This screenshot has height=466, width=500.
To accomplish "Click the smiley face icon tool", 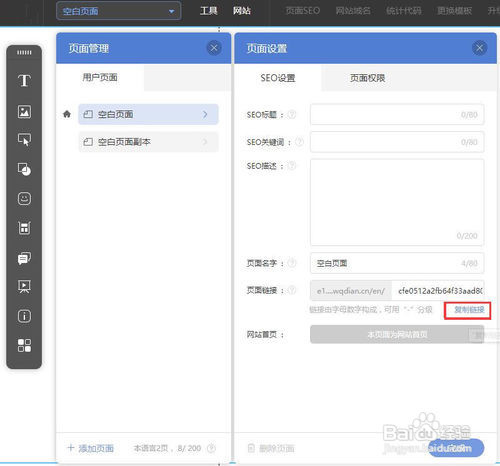I will [x=24, y=199].
